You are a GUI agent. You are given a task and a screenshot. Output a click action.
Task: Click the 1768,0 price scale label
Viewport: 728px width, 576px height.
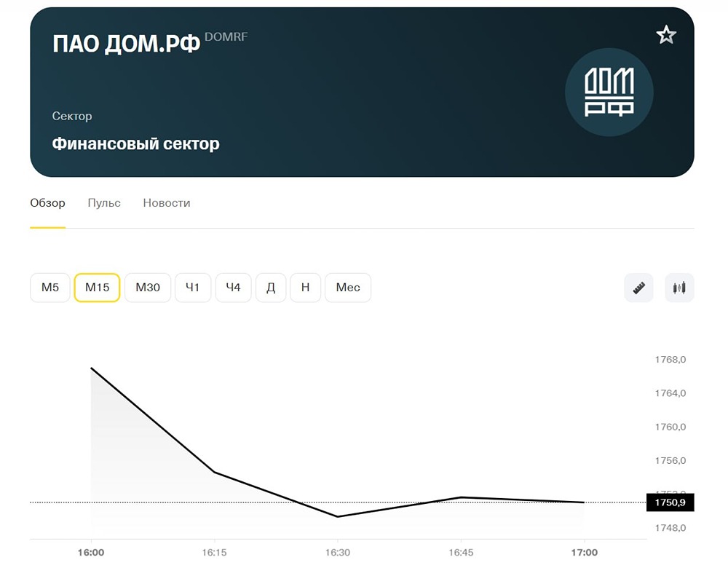click(x=669, y=359)
